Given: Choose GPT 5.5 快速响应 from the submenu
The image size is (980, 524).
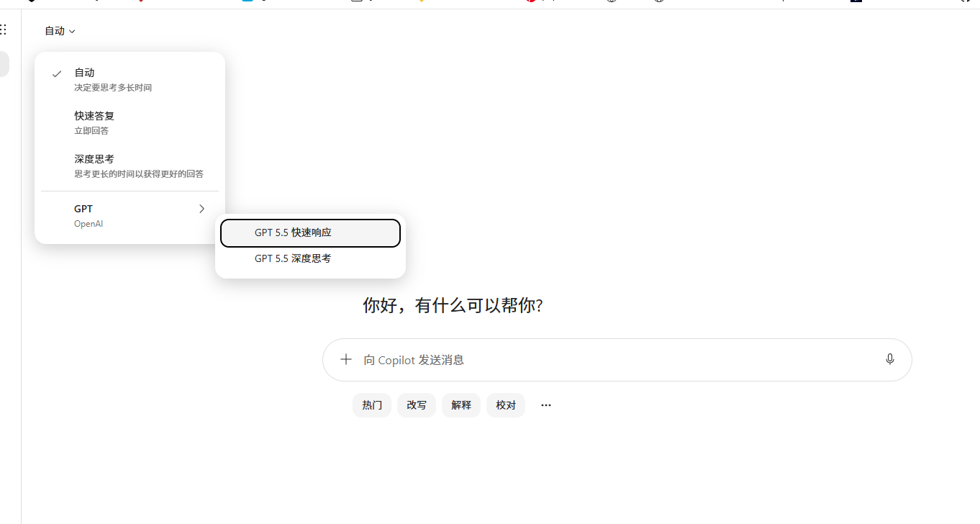Looking at the screenshot, I should click(310, 233).
